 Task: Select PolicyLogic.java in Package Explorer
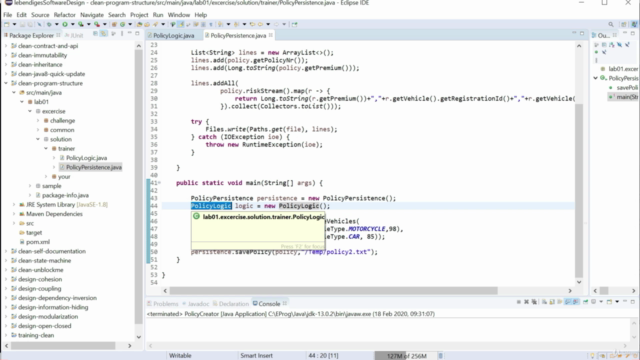pos(87,158)
